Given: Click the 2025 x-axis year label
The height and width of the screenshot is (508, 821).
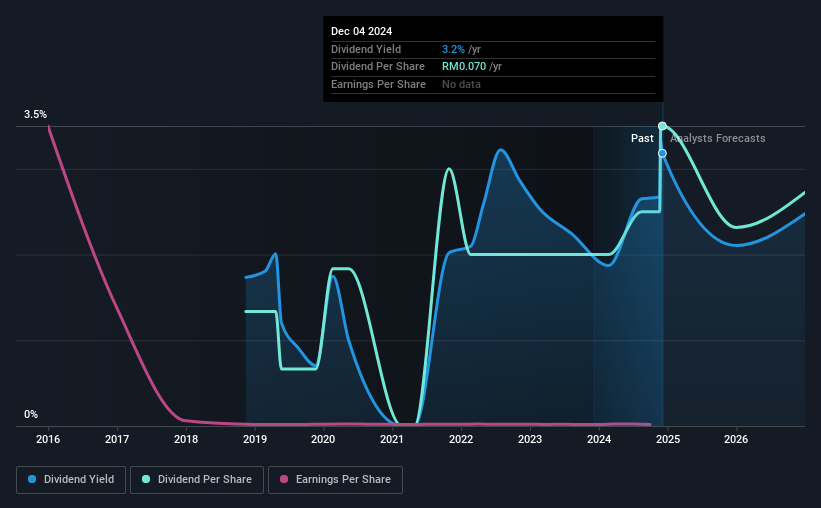Looking at the screenshot, I should point(668,439).
